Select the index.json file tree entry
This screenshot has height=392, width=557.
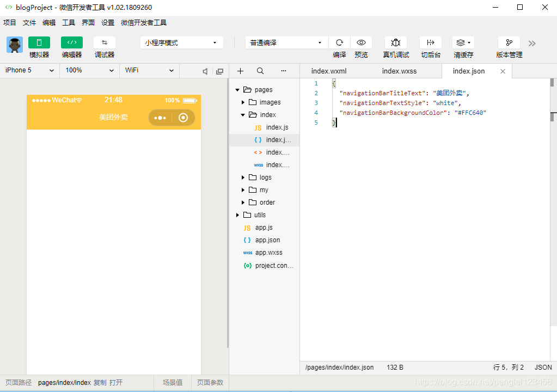click(x=264, y=140)
